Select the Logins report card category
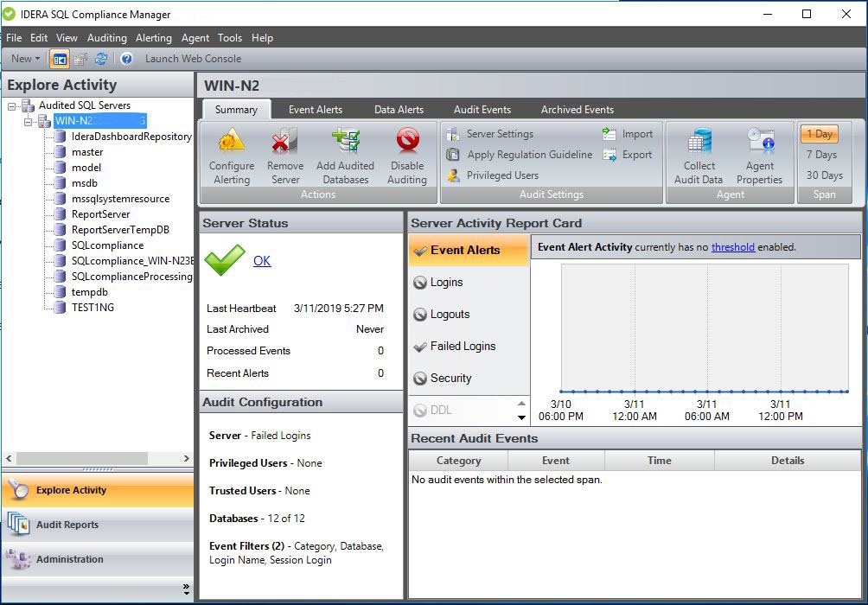Image resolution: width=868 pixels, height=605 pixels. tap(469, 283)
